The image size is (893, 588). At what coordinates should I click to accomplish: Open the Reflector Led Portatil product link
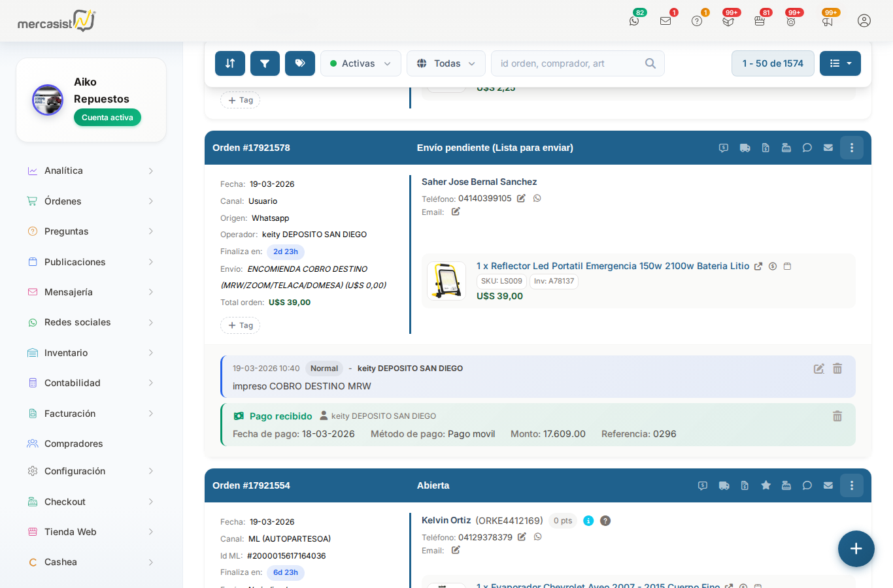613,266
